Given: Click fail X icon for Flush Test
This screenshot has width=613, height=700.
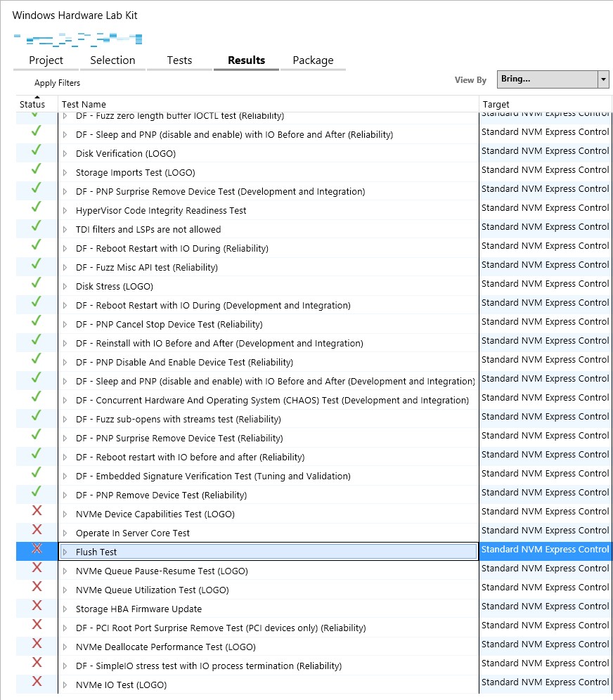Looking at the screenshot, I should (x=37, y=548).
